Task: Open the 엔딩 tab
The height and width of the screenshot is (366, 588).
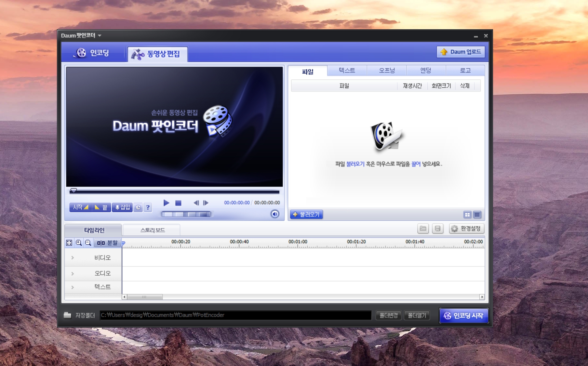Action: click(426, 70)
